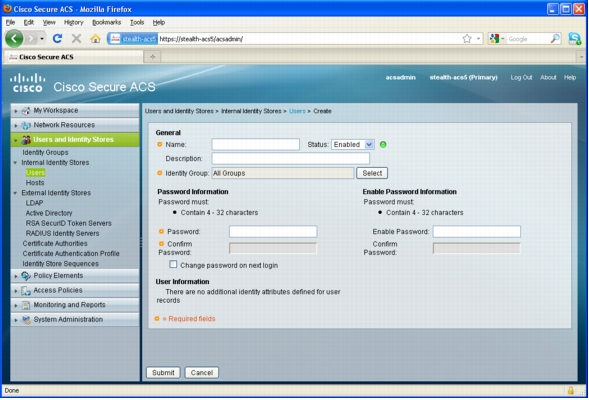Click Select next to Identity Group
Image resolution: width=589 pixels, height=400 pixels.
(x=372, y=173)
